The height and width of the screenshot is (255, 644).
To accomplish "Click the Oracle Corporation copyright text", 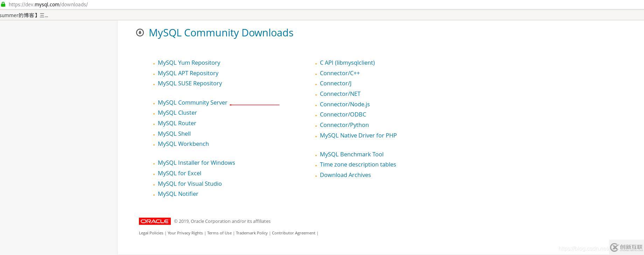I will 222,221.
